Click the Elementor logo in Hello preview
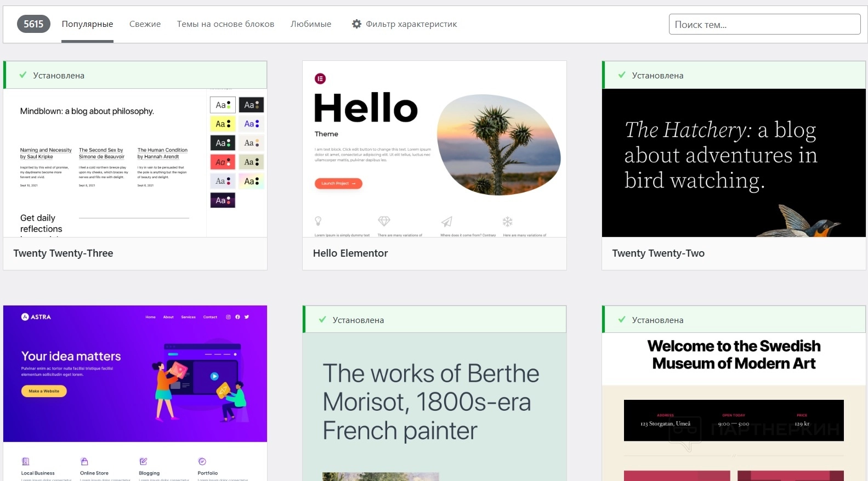This screenshot has height=481, width=868. tap(320, 78)
